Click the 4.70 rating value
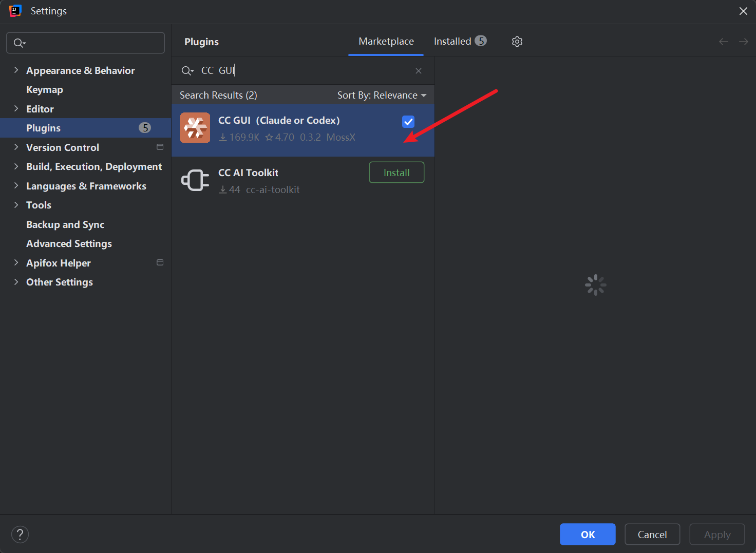The height and width of the screenshot is (553, 756). pos(280,138)
